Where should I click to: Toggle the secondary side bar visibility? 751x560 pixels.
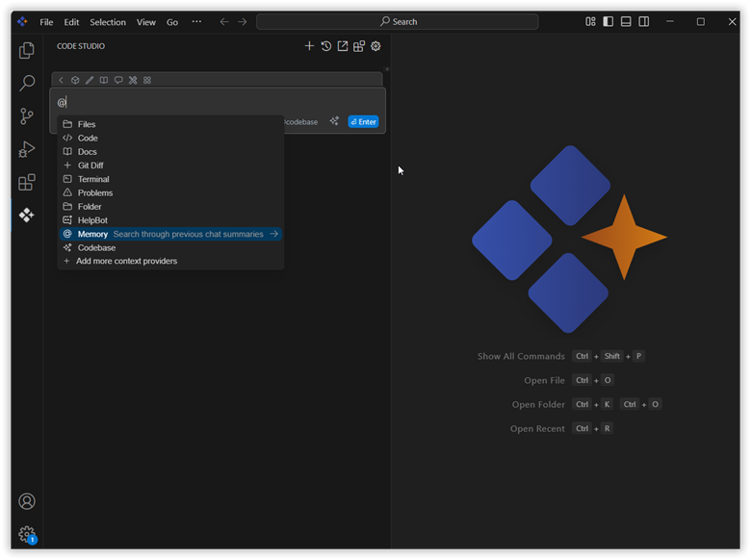click(644, 22)
